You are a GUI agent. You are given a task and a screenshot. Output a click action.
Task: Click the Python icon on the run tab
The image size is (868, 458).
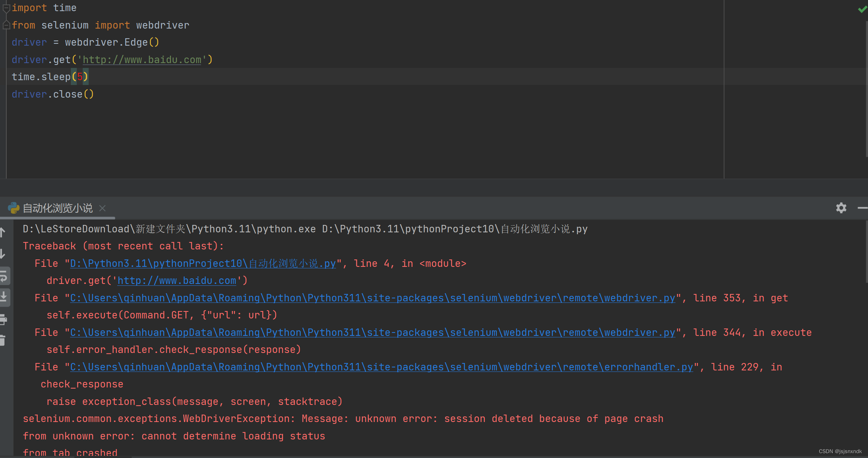[x=14, y=208]
